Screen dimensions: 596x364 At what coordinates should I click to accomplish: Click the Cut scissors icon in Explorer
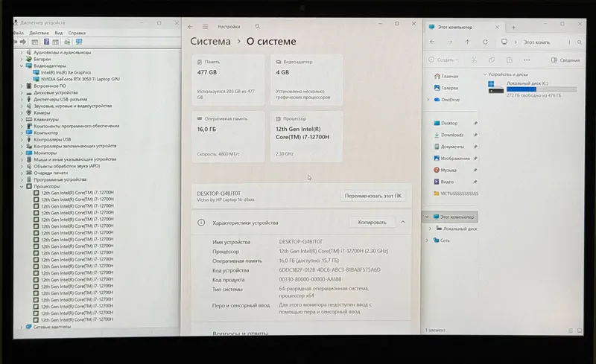[x=474, y=60]
